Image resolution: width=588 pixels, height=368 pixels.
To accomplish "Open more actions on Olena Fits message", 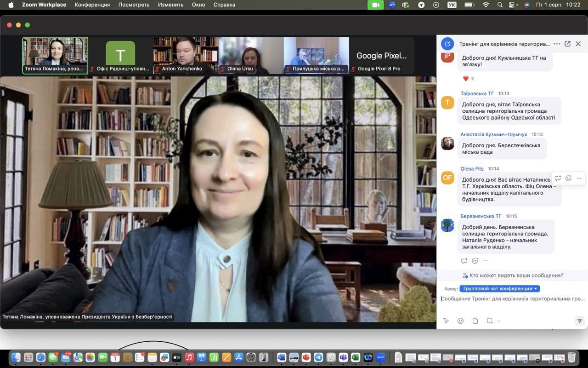I will click(x=579, y=178).
